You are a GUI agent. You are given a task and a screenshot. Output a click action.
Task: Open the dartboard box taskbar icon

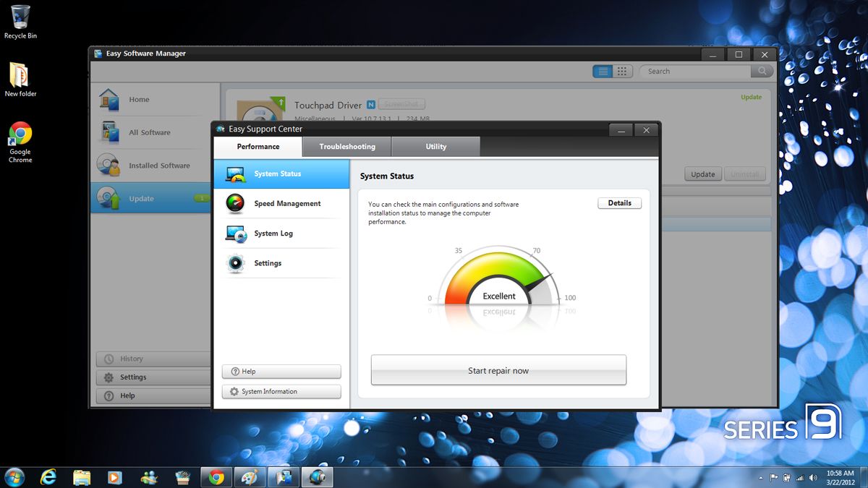(x=182, y=477)
